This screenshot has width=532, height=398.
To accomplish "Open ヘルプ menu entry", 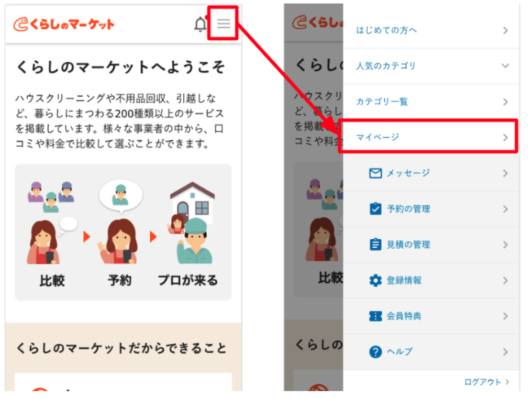I will point(431,352).
